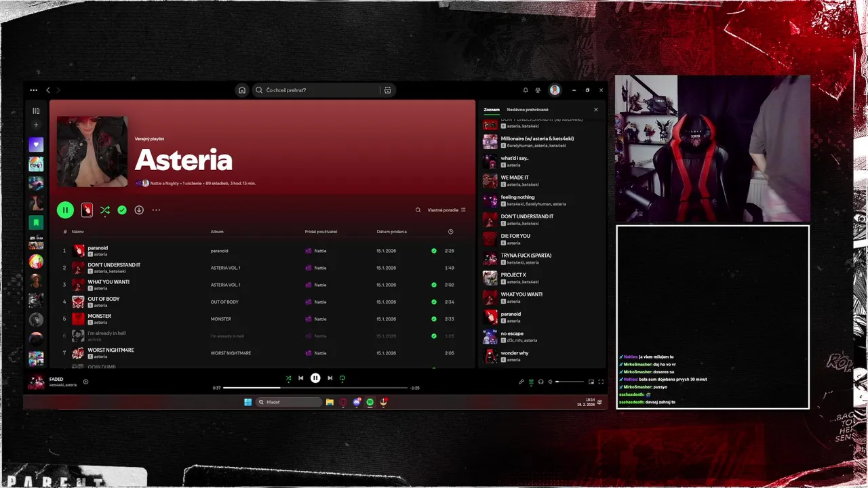The height and width of the screenshot is (488, 868).
Task: Play "PROJECT X" from queue
Action: coord(513,275)
